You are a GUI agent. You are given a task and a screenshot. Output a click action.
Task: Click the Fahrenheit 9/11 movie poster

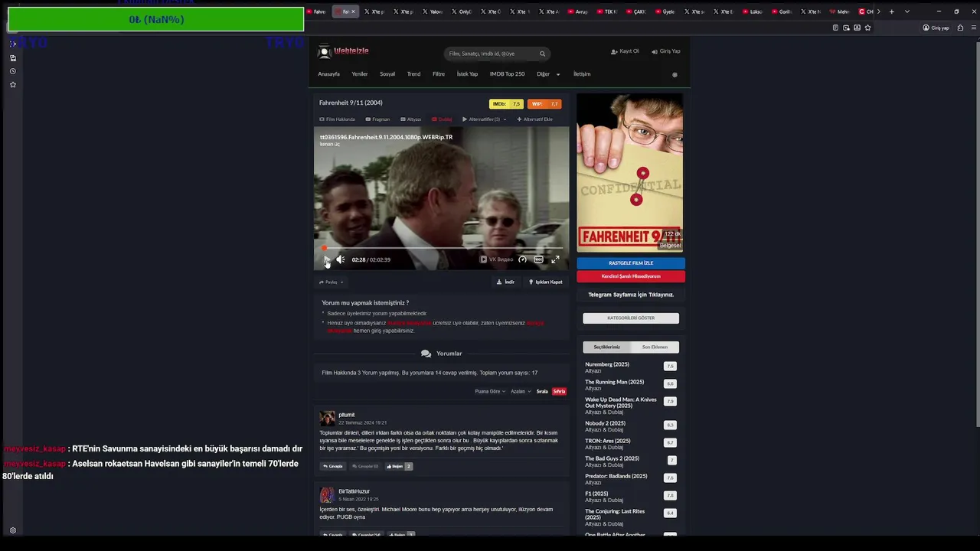point(629,173)
